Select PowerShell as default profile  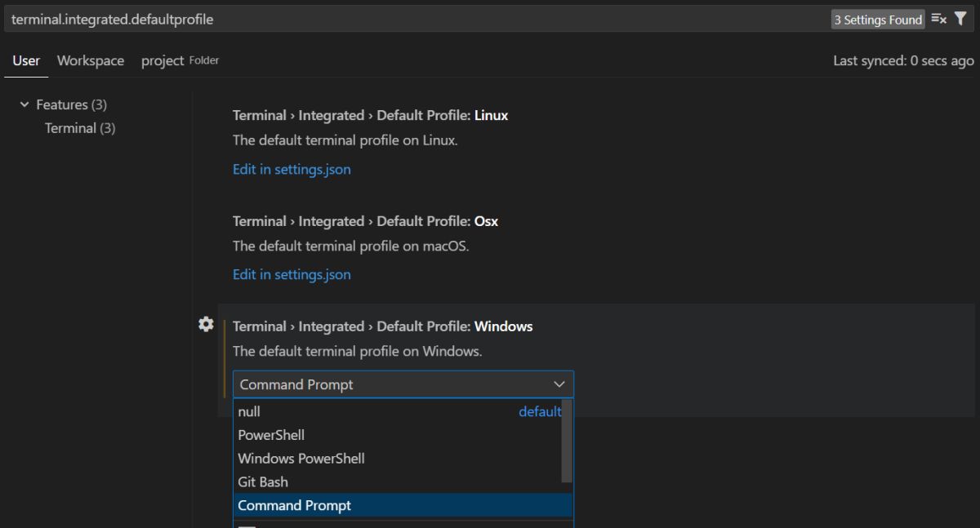[x=271, y=435]
